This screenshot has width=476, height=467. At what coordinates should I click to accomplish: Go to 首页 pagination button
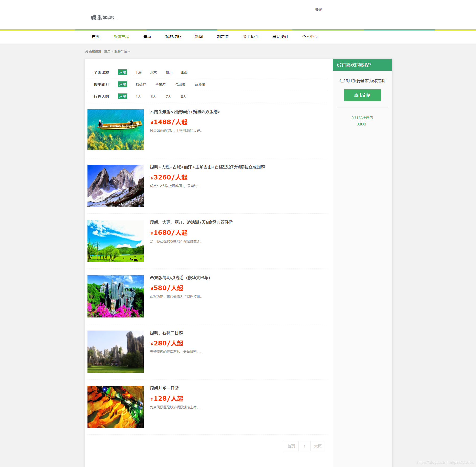[291, 446]
